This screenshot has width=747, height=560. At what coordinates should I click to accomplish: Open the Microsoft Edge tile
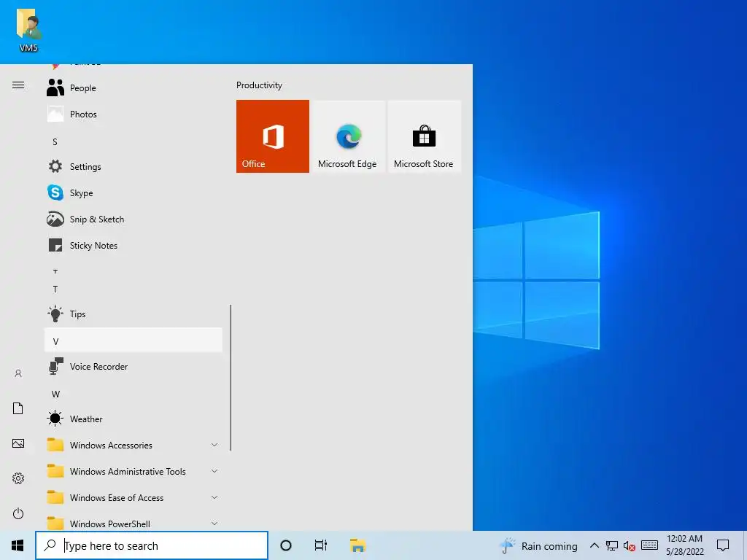348,136
